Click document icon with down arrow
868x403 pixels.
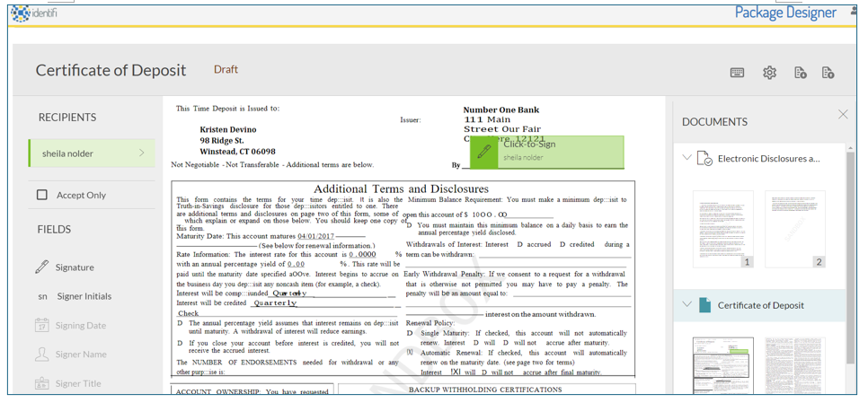point(800,73)
